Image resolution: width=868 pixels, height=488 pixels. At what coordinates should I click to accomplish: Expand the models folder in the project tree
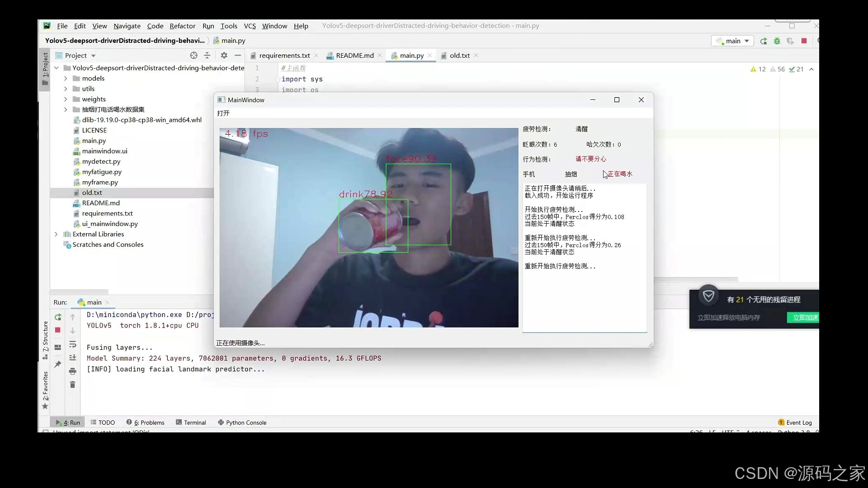click(66, 78)
